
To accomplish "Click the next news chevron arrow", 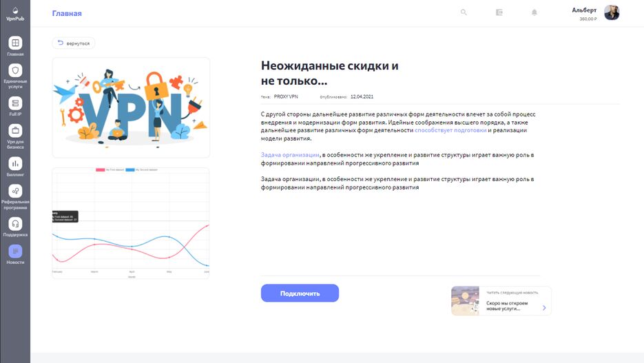I will tap(544, 308).
